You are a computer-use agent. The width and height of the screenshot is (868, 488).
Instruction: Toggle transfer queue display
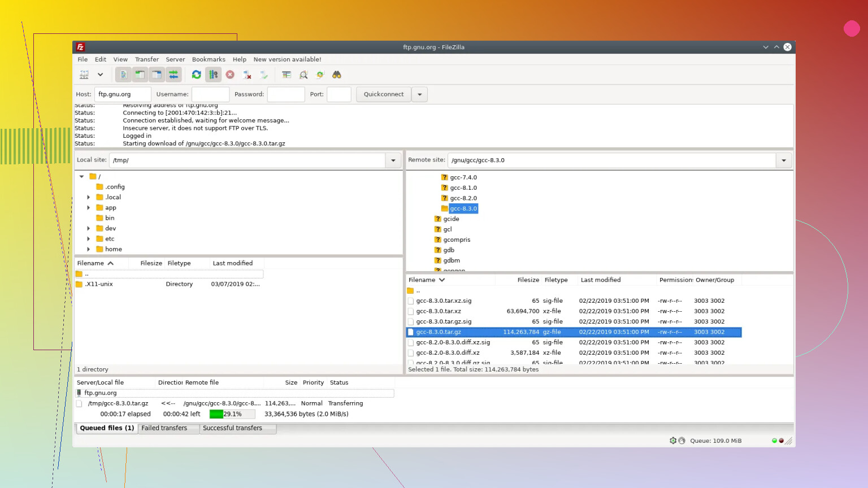point(173,75)
